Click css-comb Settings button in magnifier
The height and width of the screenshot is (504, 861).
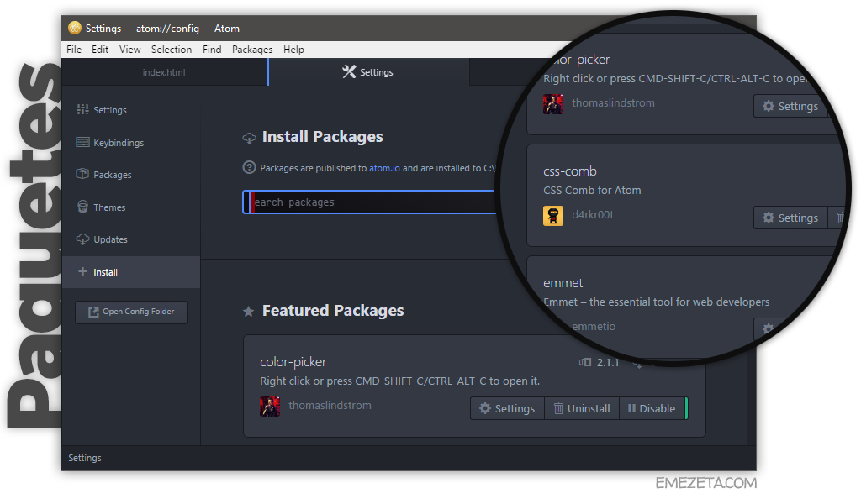click(790, 218)
